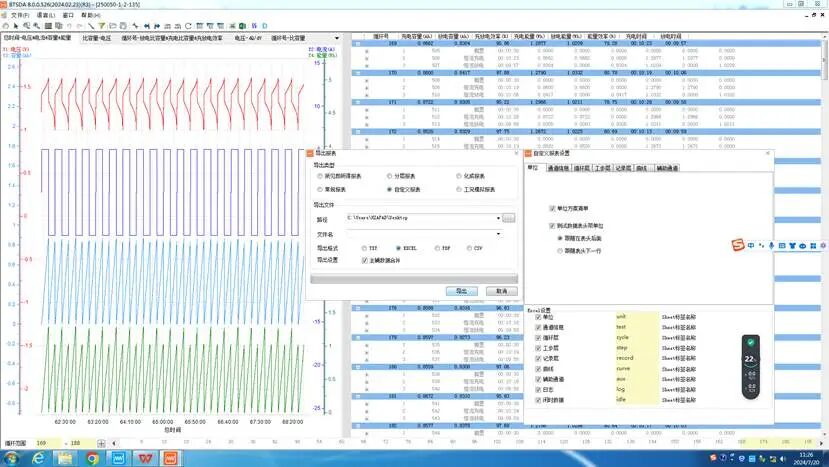Open the chart tabs overflow dropdown arrow

coord(337,39)
